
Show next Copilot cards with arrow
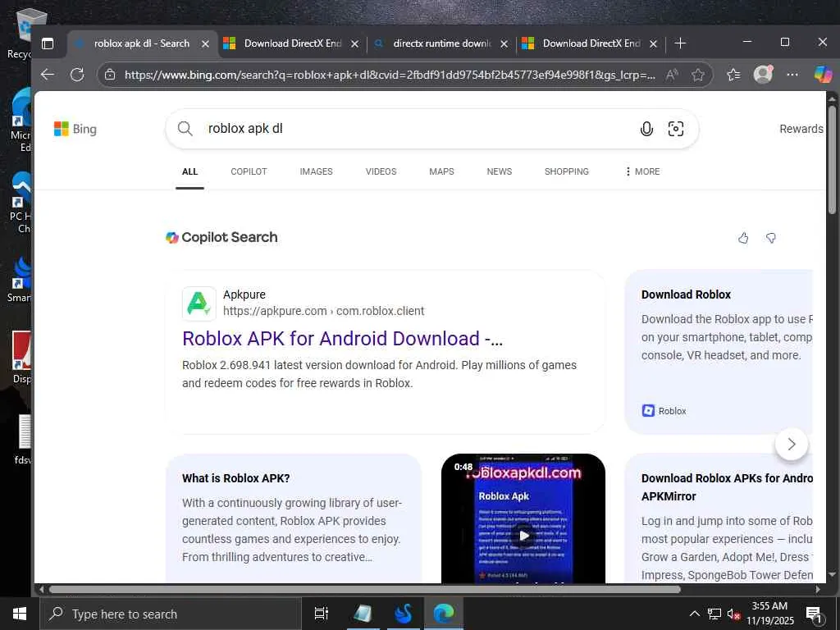pos(792,444)
